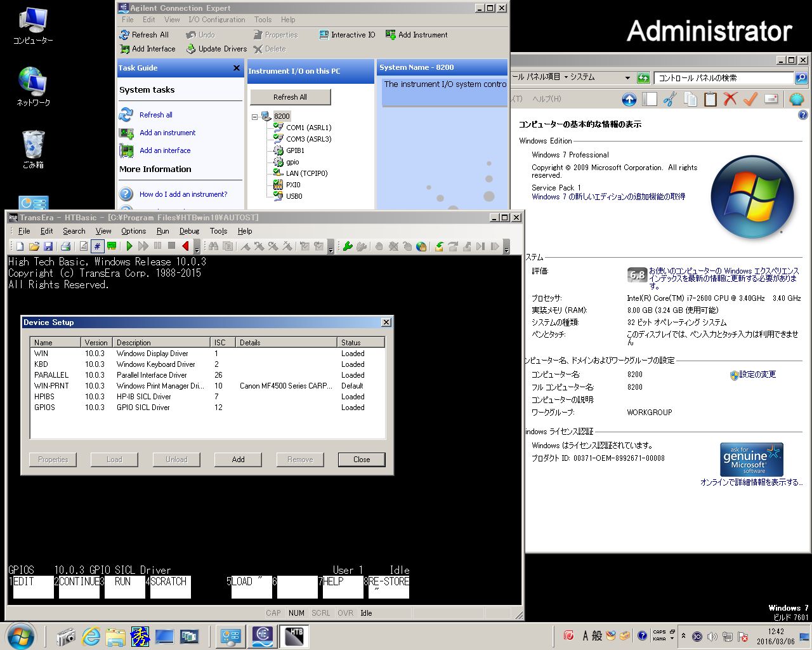
Task: Click the New file icon in HTBasic toolbar
Action: coord(20,246)
